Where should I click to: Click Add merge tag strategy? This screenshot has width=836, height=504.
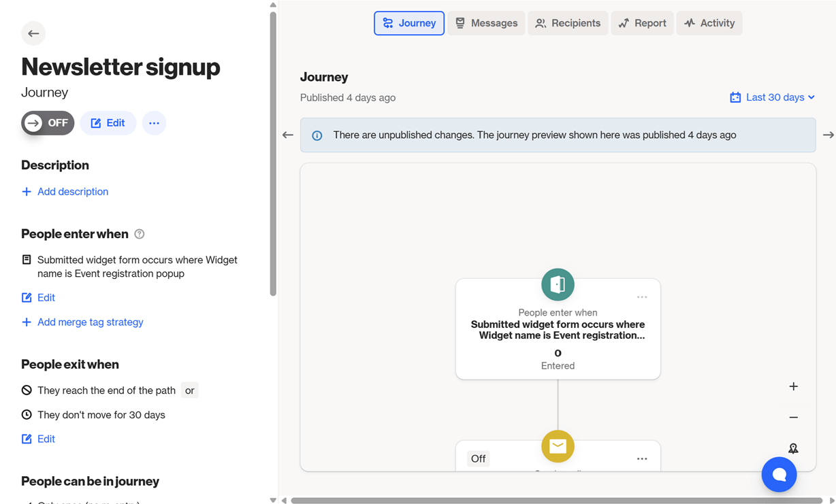(x=82, y=322)
